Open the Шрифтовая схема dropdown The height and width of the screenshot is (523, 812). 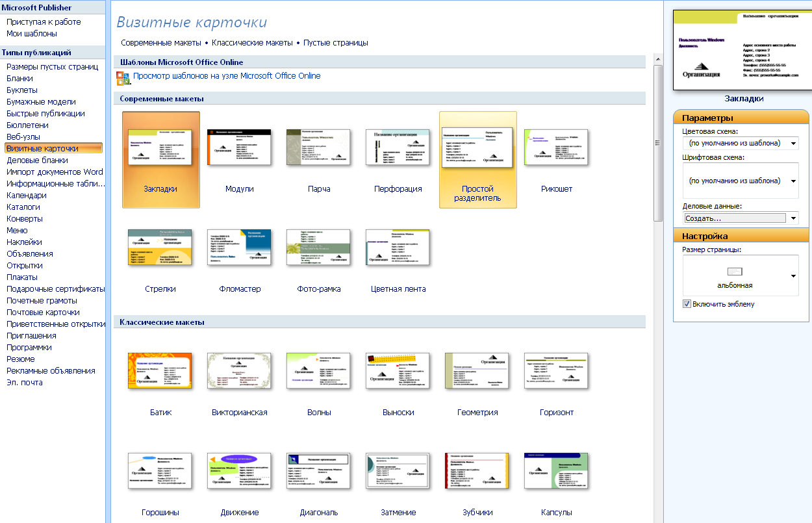[741, 181]
